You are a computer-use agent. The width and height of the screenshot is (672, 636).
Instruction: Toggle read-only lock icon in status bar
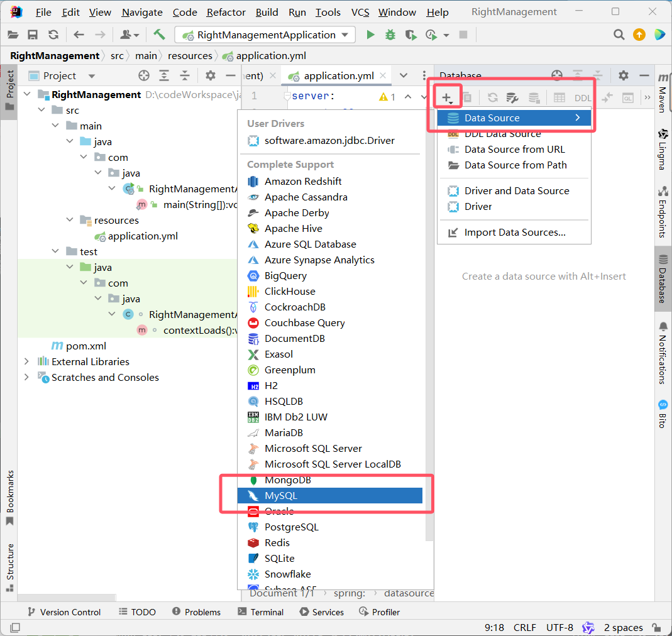point(656,628)
